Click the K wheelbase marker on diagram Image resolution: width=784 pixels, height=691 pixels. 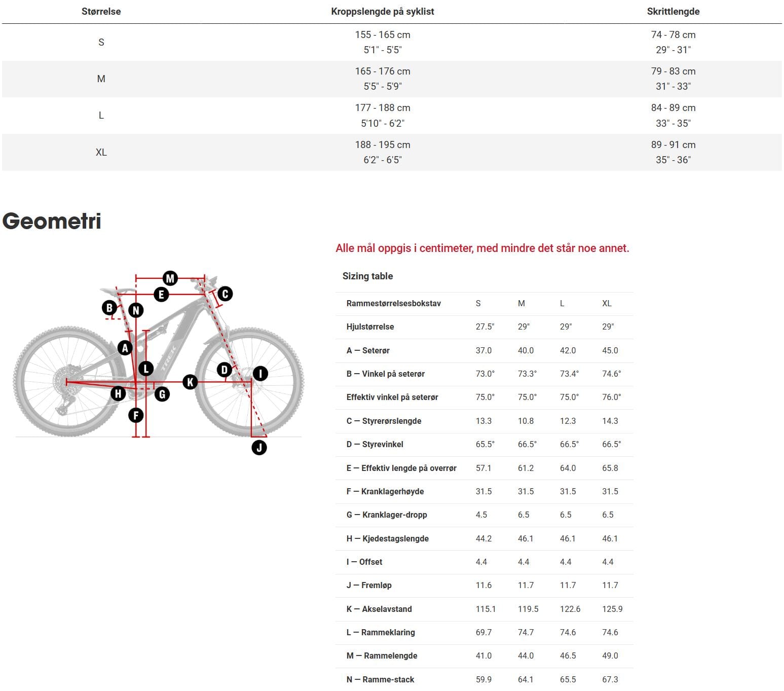tap(190, 382)
